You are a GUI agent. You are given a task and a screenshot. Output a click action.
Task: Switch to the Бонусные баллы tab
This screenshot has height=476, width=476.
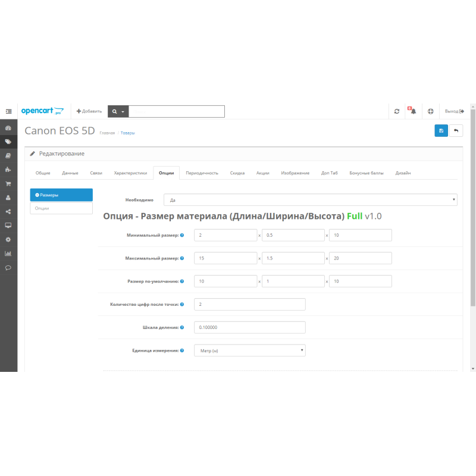tap(367, 173)
